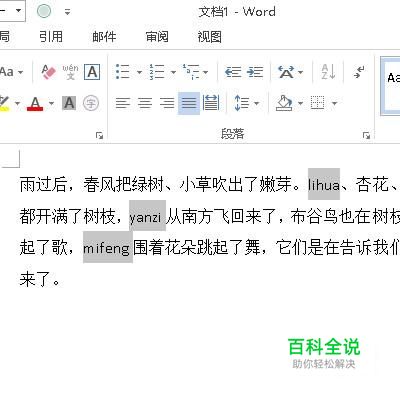Apply multilevel list formatting
This screenshot has width=400, height=400.
pos(191,72)
